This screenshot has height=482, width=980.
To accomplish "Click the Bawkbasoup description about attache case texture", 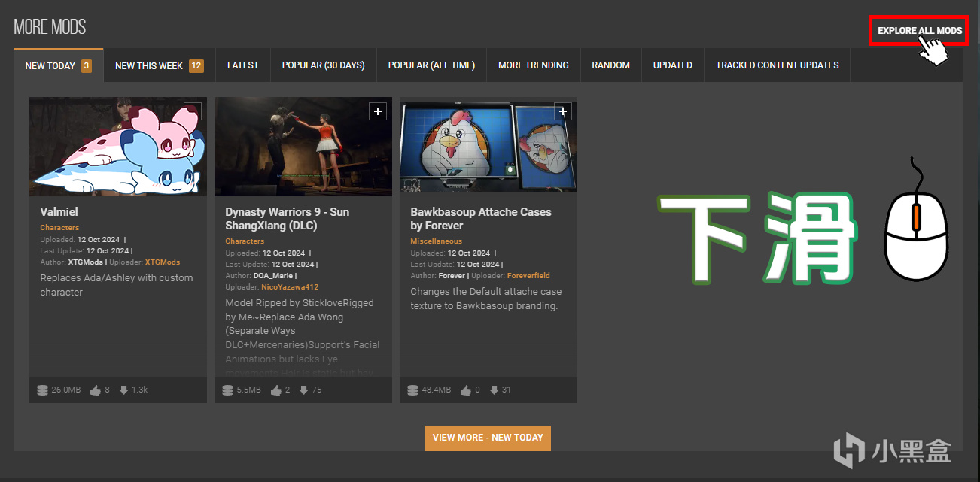I will point(486,299).
